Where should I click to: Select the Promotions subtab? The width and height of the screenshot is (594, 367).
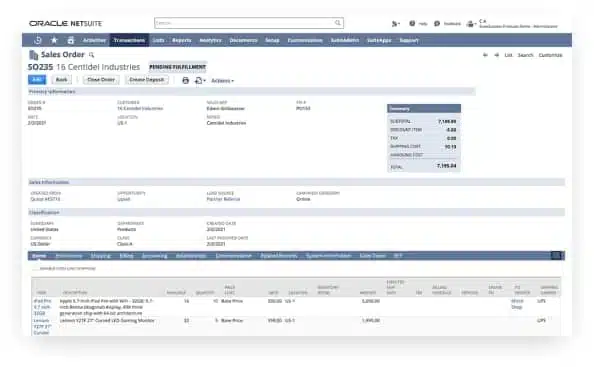(x=69, y=256)
